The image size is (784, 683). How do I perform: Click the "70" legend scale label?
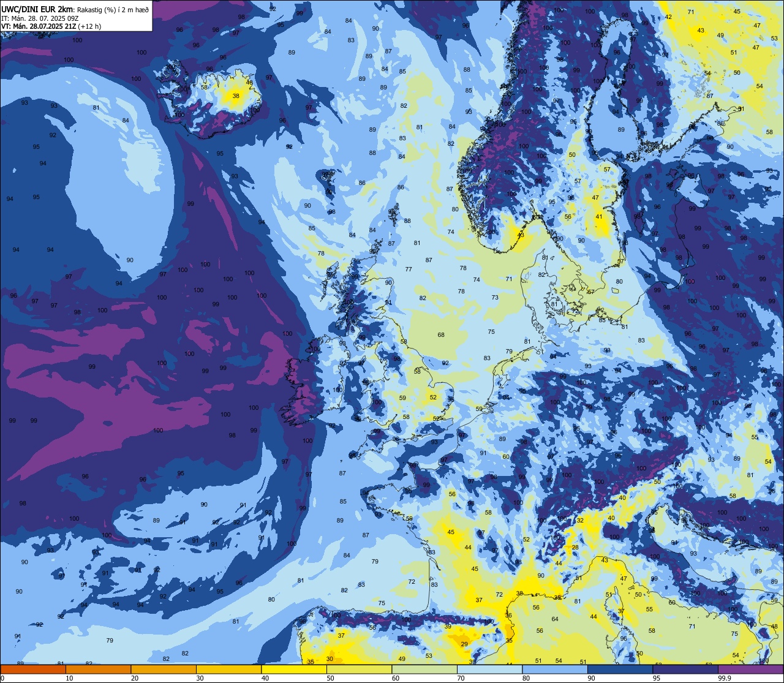click(461, 678)
